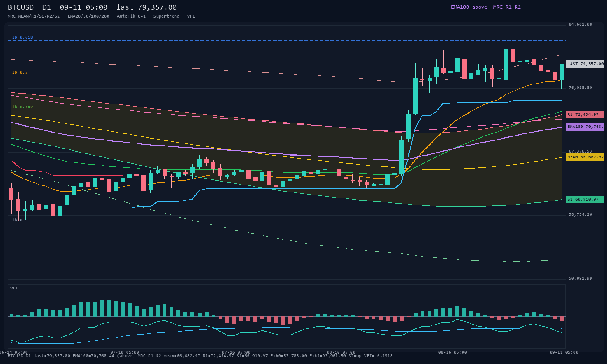Click the 07-26 05:00 time axis label
607x364 pixels.
pos(236,352)
